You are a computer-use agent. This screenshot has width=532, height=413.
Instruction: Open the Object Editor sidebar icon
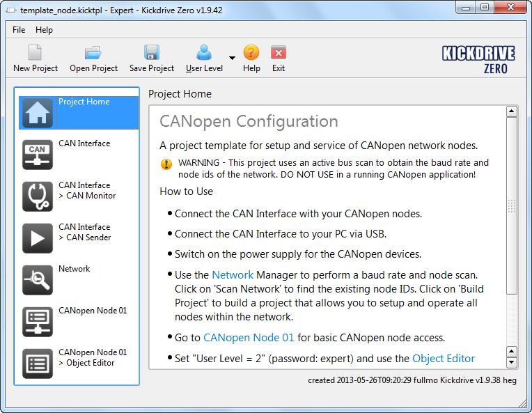[38, 364]
